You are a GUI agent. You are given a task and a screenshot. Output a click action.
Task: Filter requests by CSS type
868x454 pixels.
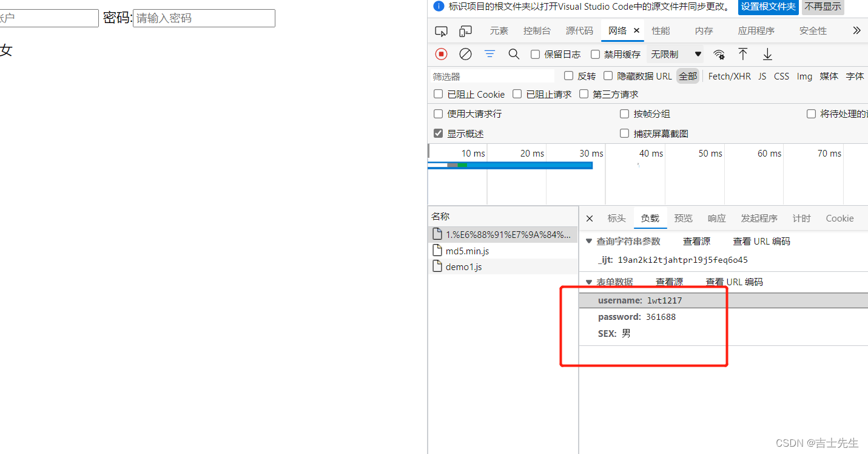[x=782, y=76]
